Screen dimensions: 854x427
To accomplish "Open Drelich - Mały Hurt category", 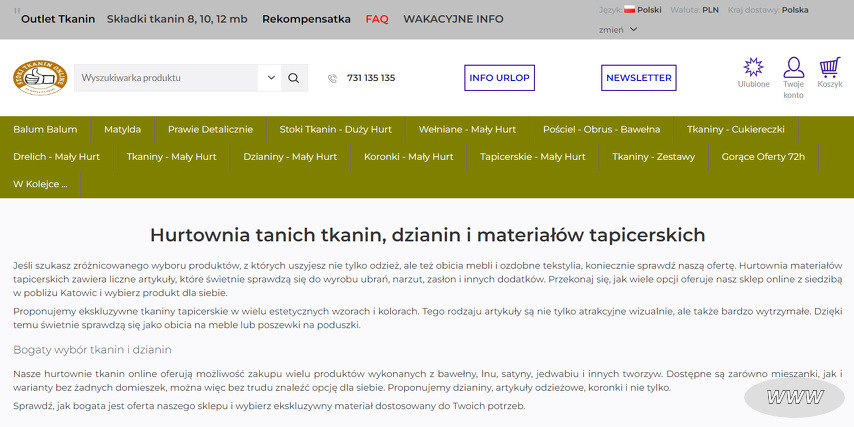I will tap(57, 157).
